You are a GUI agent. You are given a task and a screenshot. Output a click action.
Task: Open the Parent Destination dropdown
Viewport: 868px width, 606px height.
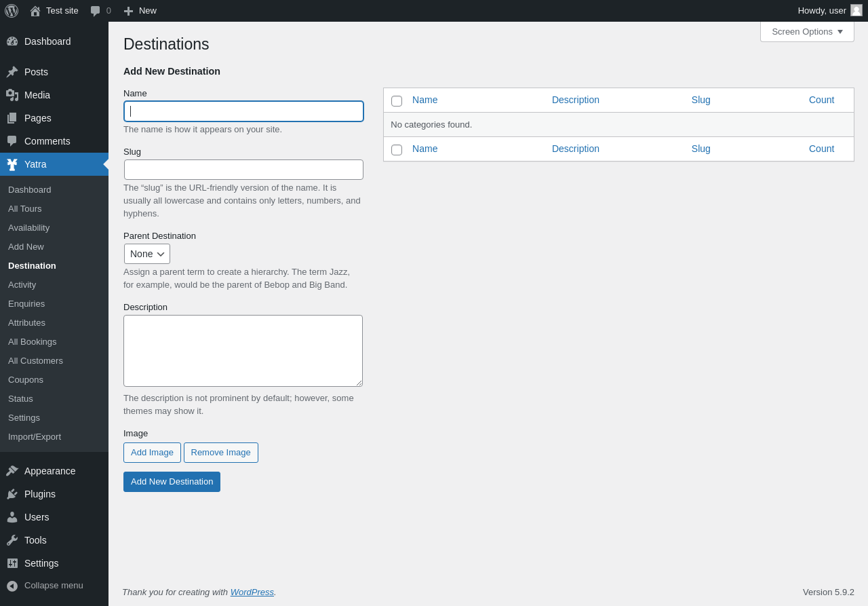pyautogui.click(x=147, y=254)
